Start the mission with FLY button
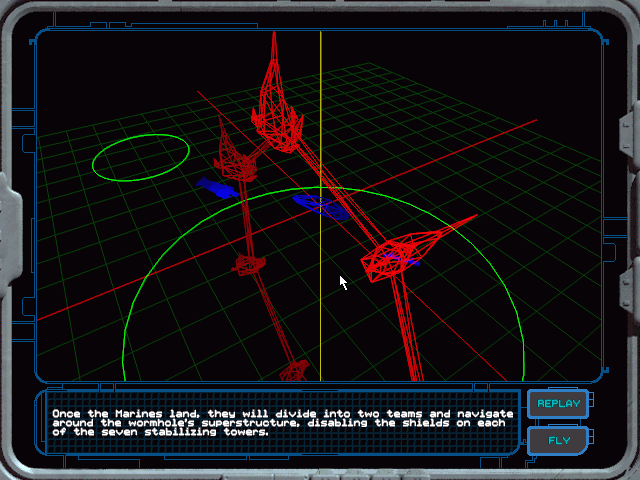640x480 pixels. pos(558,441)
